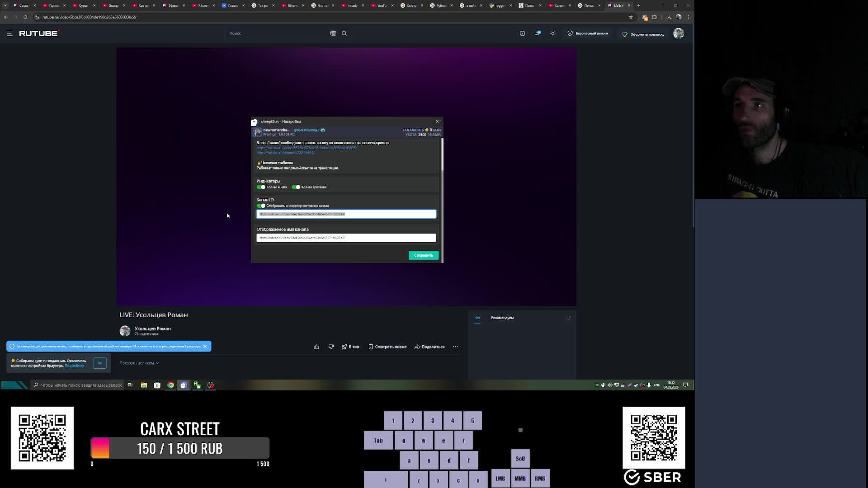
Task: Switch site theme with sun icon
Action: point(552,33)
